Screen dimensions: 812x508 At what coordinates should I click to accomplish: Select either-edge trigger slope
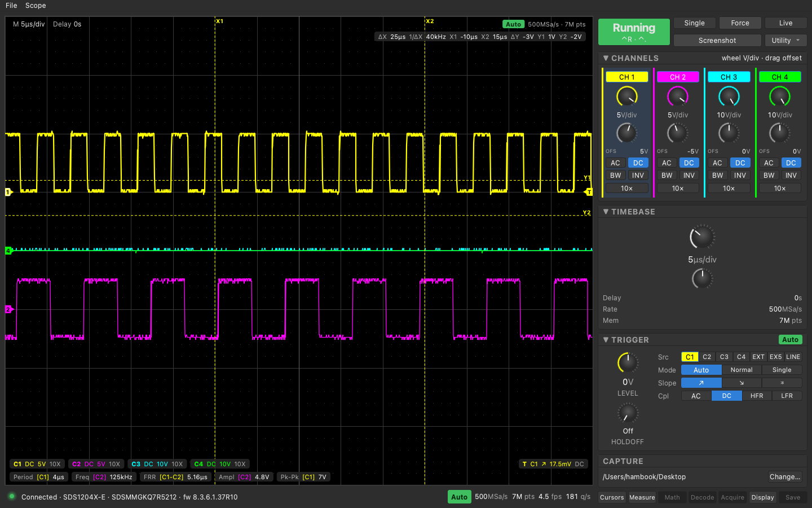point(782,383)
